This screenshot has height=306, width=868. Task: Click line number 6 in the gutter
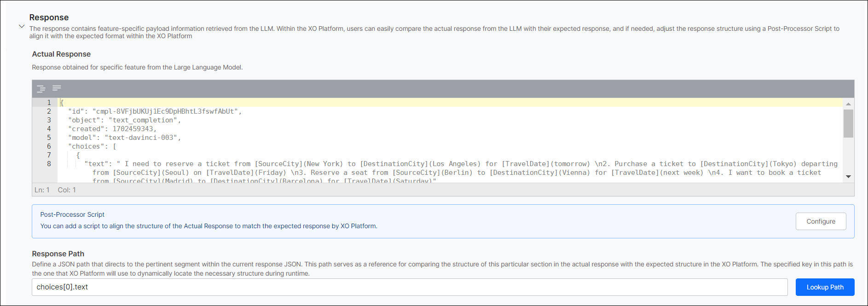[x=49, y=146]
